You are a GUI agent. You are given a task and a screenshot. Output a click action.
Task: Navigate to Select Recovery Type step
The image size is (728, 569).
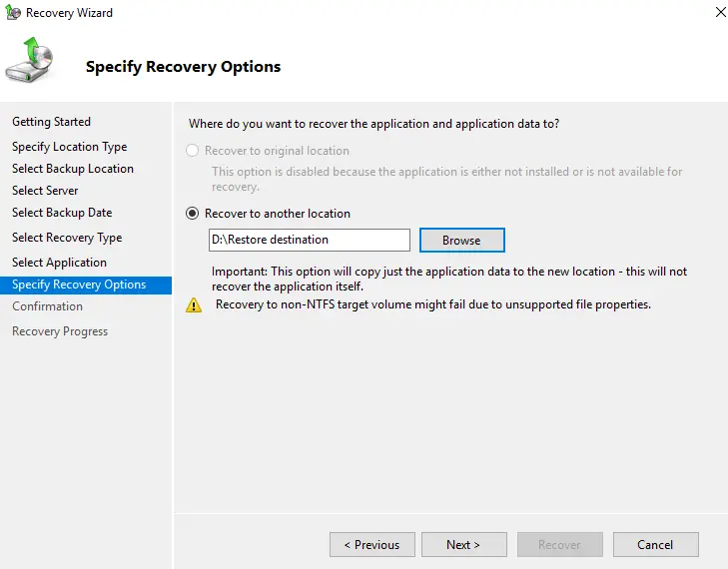point(67,238)
